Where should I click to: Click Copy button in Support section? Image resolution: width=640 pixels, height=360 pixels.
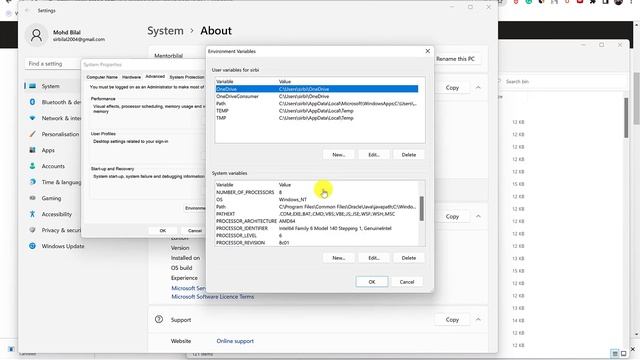pyautogui.click(x=452, y=320)
